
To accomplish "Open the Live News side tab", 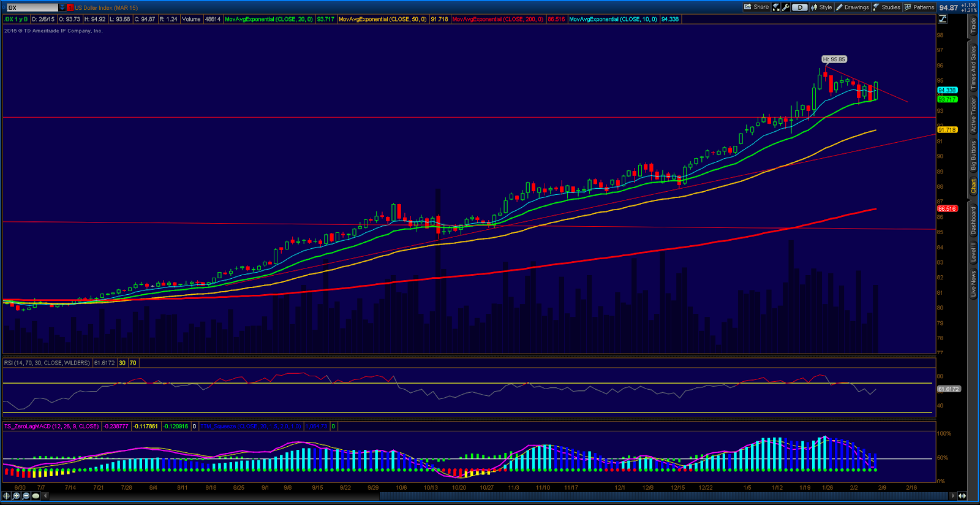I will click(973, 284).
